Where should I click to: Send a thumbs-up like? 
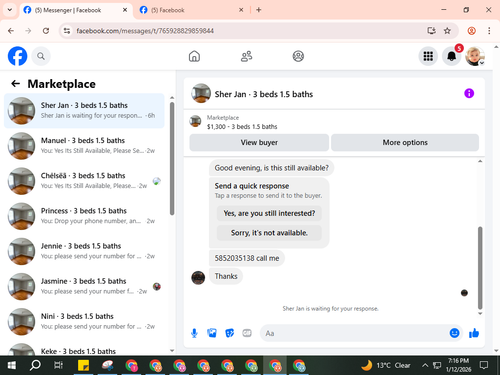[x=474, y=333]
